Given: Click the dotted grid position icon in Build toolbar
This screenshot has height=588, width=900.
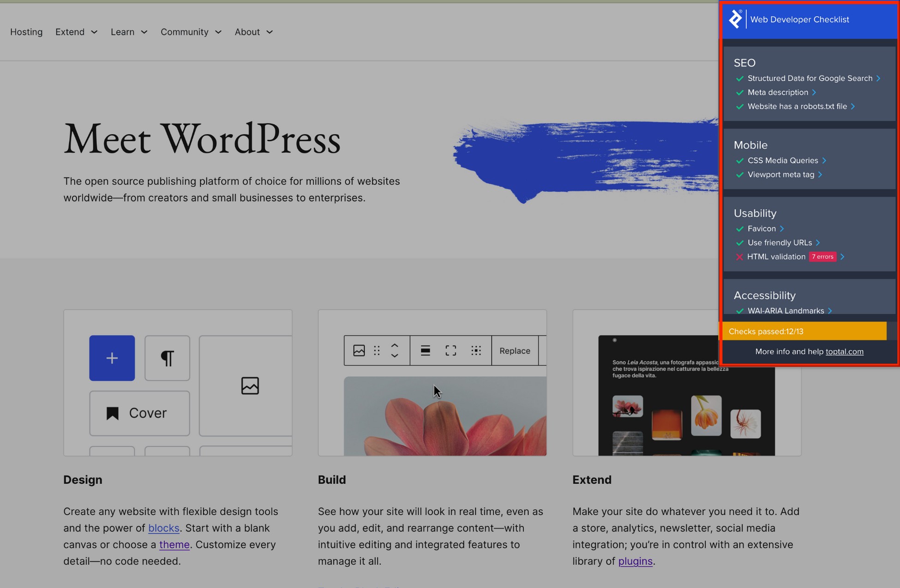Looking at the screenshot, I should 476,350.
